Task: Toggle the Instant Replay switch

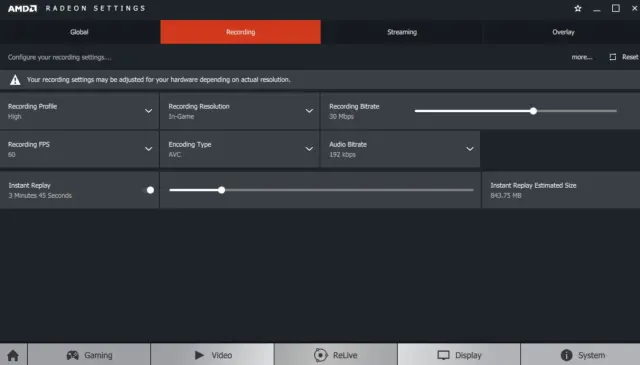Action: pyautogui.click(x=150, y=190)
